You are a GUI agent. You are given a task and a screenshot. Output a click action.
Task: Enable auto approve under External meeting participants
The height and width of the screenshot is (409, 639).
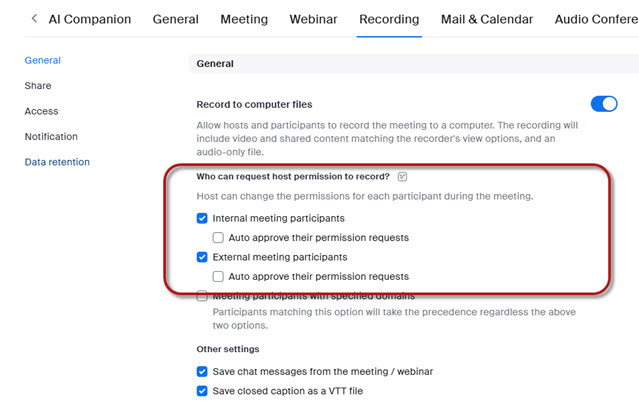click(218, 277)
